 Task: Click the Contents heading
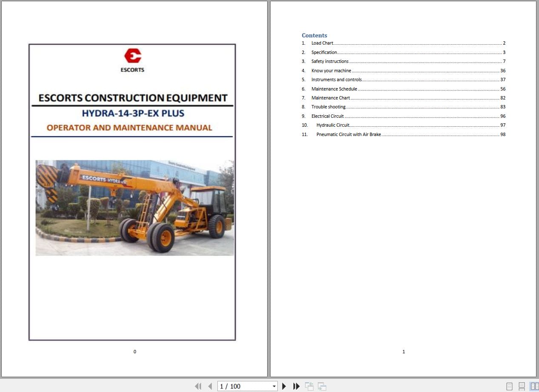click(314, 35)
